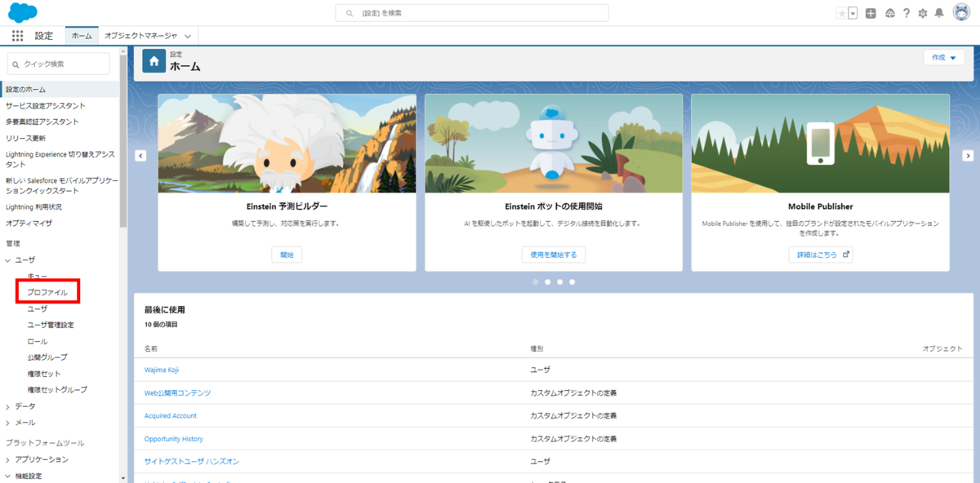Select the fourth carousel indicator dot
This screenshot has height=483, width=980.
(572, 281)
